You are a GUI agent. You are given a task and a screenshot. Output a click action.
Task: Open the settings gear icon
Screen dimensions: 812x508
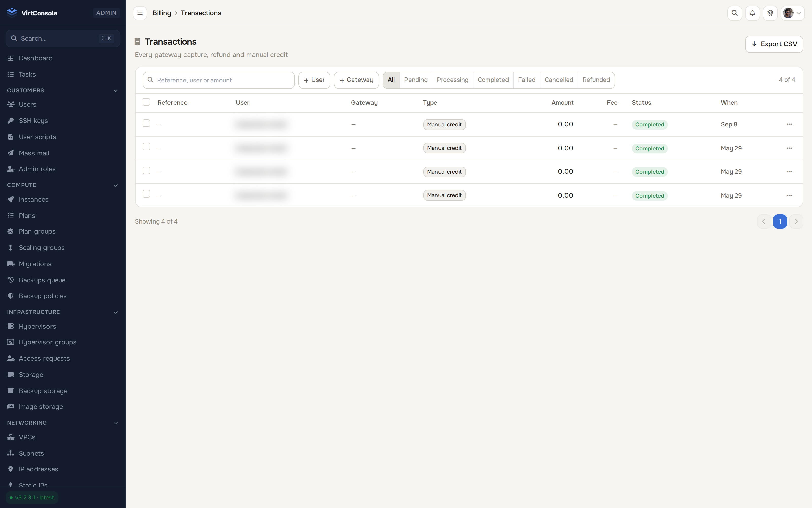click(770, 13)
